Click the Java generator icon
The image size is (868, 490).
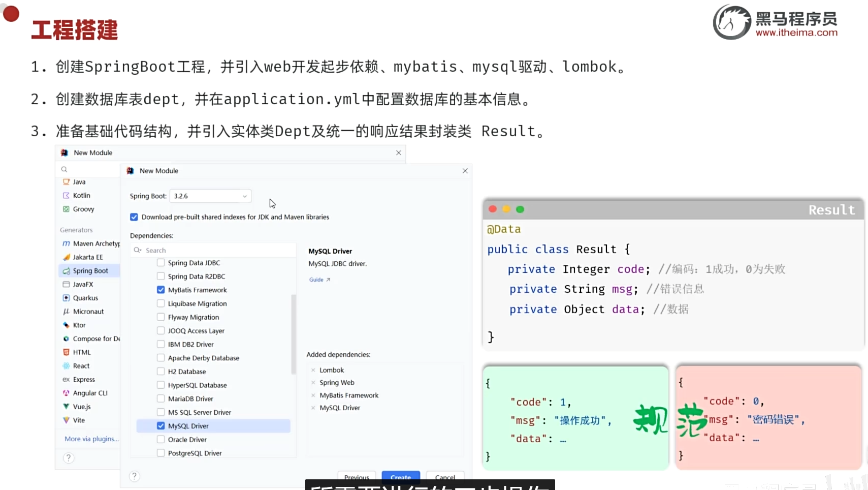[66, 182]
